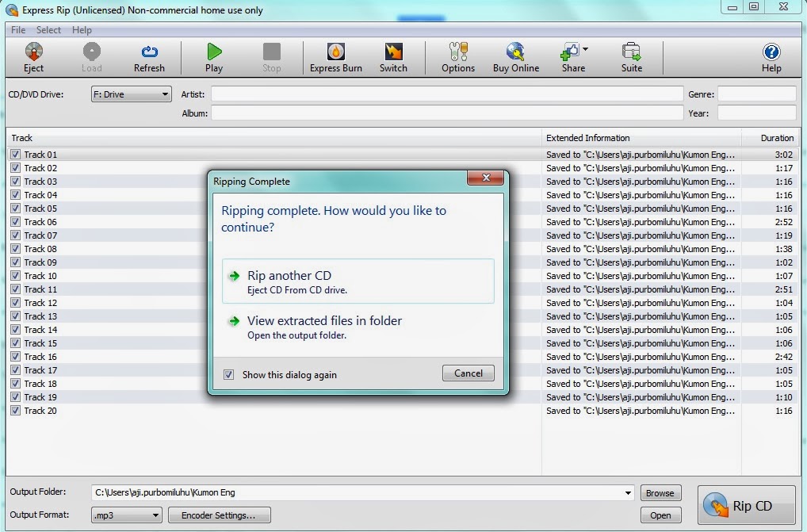The image size is (807, 532).
Task: Click the Eject disc icon
Action: point(33,52)
